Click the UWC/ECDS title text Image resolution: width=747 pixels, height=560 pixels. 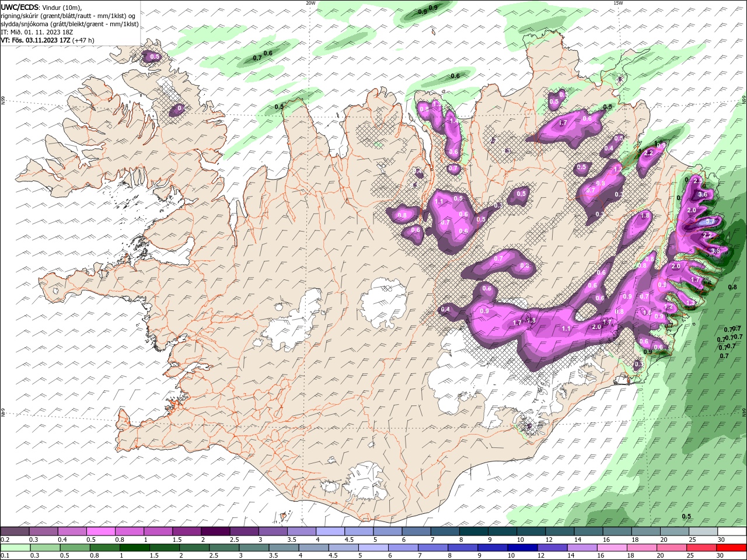point(19,7)
